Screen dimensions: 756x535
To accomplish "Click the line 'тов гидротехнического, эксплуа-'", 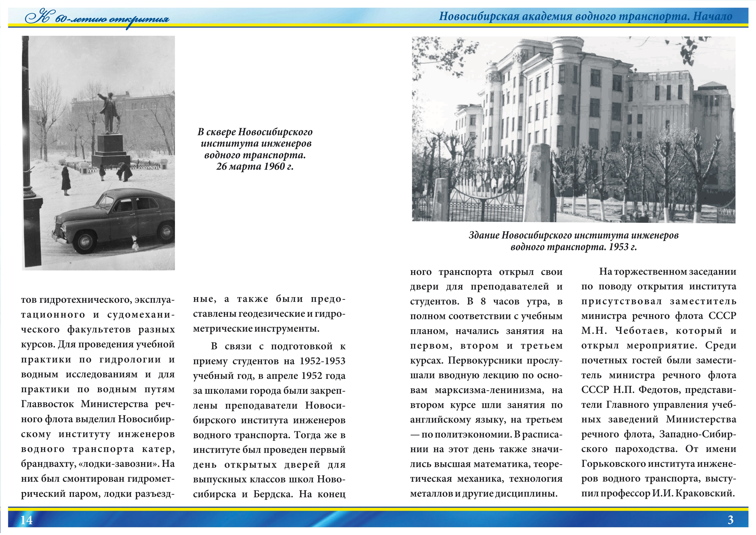I will 98,300.
